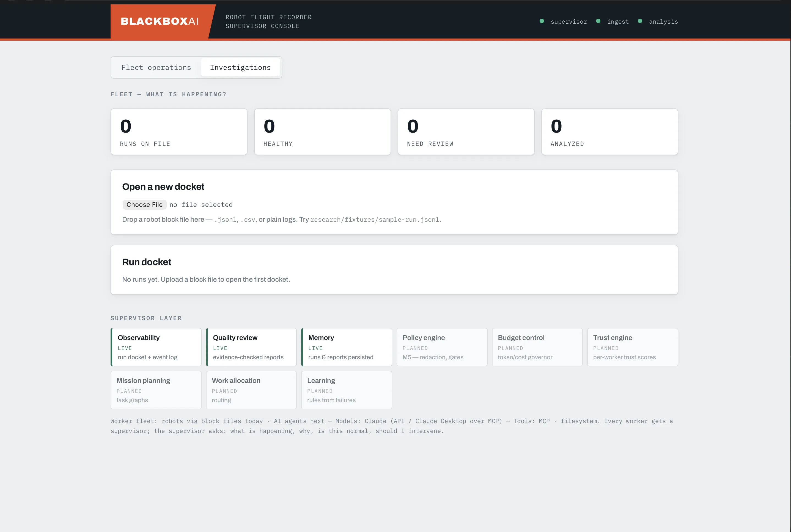
Task: Open the Learning planned card
Action: 347,390
